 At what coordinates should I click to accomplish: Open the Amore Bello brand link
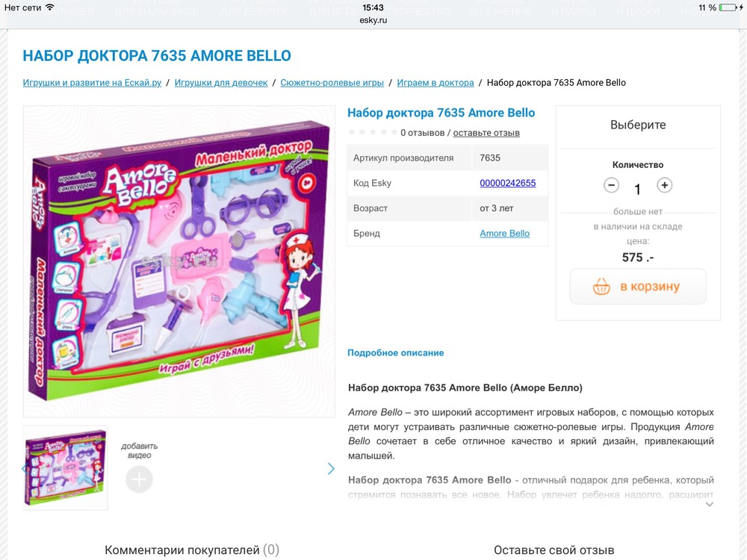click(504, 233)
